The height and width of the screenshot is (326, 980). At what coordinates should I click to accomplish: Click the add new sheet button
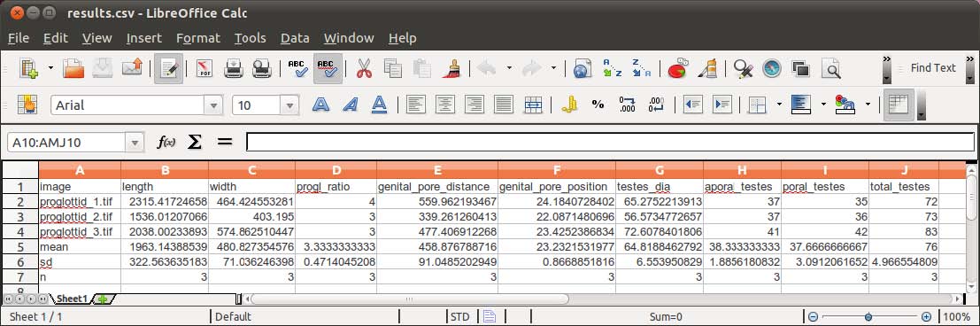(103, 299)
